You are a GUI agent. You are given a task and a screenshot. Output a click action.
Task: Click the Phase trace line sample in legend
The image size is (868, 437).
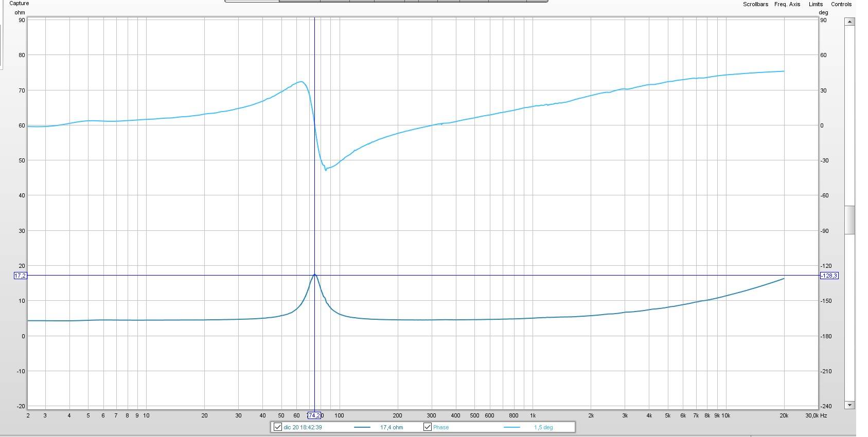click(512, 427)
